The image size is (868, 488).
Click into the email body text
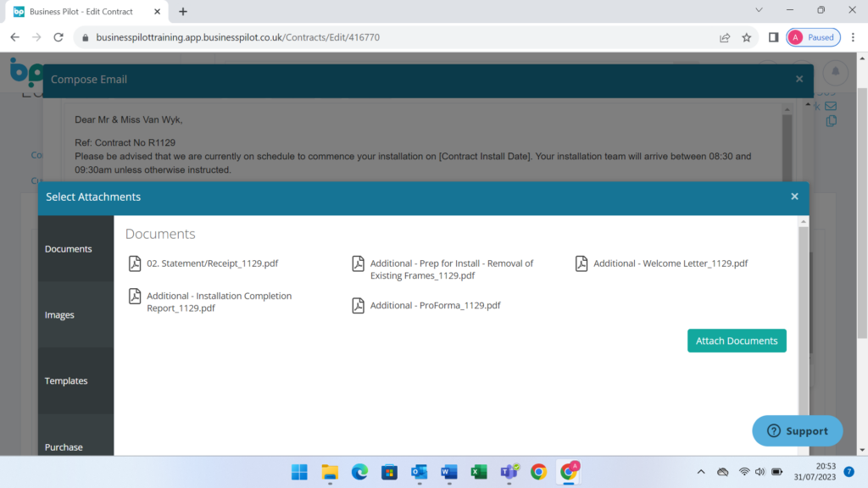click(424, 144)
